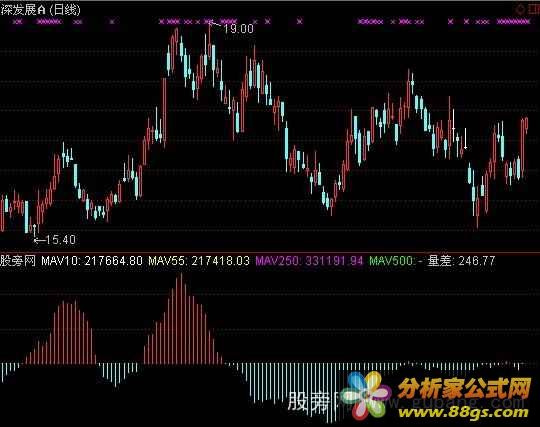Viewport: 540px width, 427px height.
Task: Click the 股旁网 indicator name label
Action: pyautogui.click(x=18, y=261)
